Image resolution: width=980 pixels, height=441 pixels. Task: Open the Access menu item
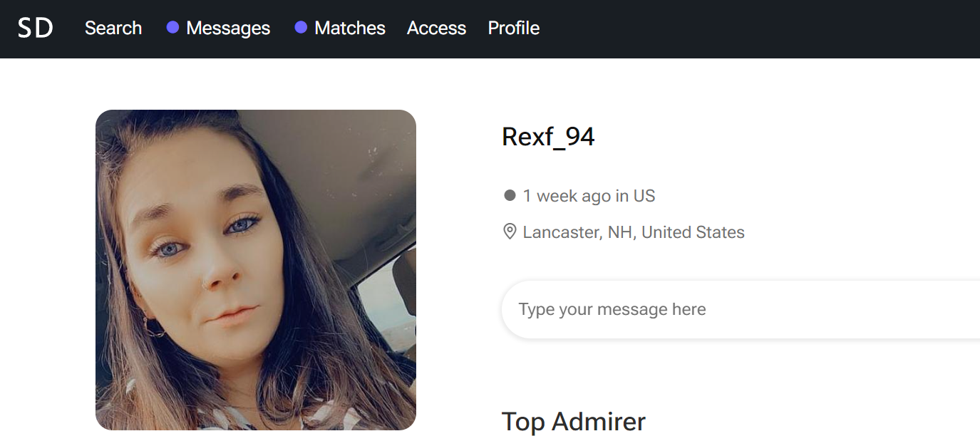[436, 28]
